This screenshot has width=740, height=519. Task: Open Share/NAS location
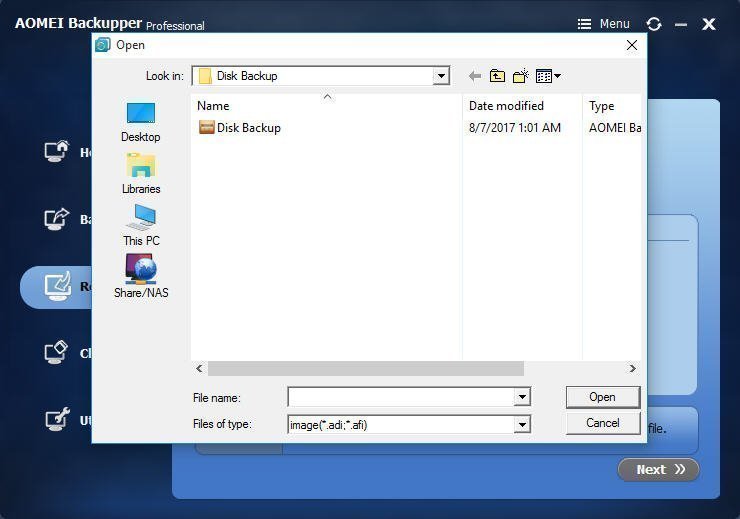tap(141, 276)
